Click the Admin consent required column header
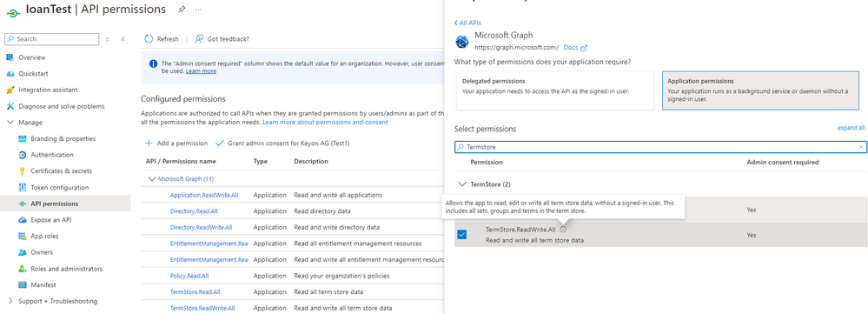Screen dimensions: 868x314 coord(783,163)
